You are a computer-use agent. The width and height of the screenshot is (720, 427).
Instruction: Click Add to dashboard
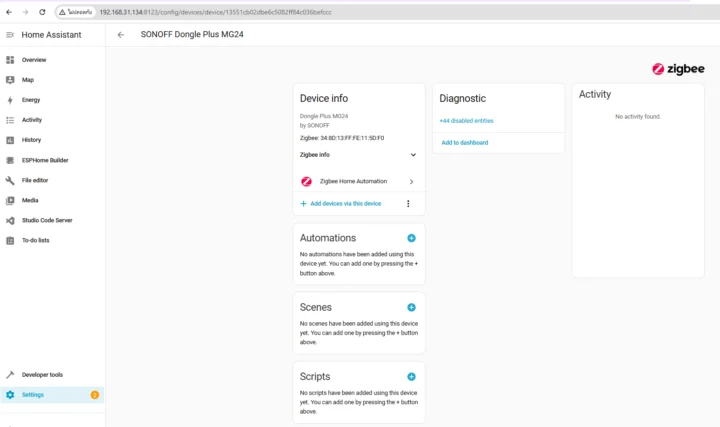[x=465, y=143]
